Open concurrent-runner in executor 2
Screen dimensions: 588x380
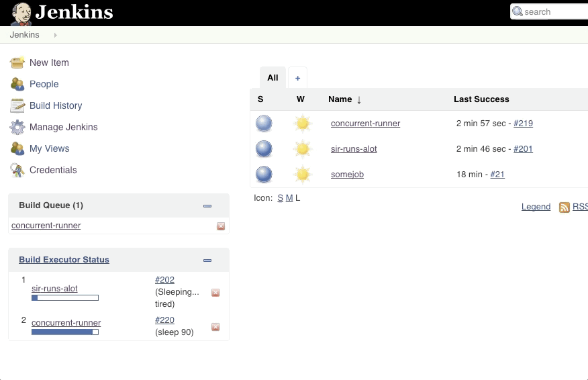[x=66, y=323]
